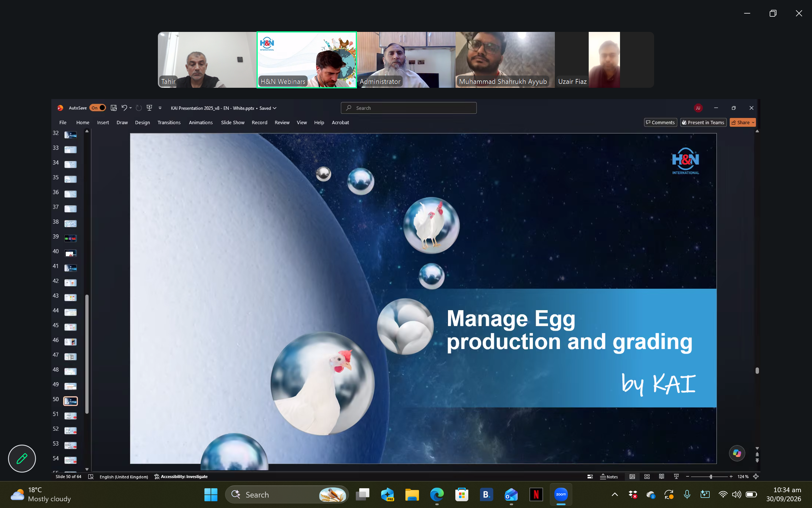Screen dimensions: 812x508
Task: Click the zoom slider handle
Action: tap(711, 476)
